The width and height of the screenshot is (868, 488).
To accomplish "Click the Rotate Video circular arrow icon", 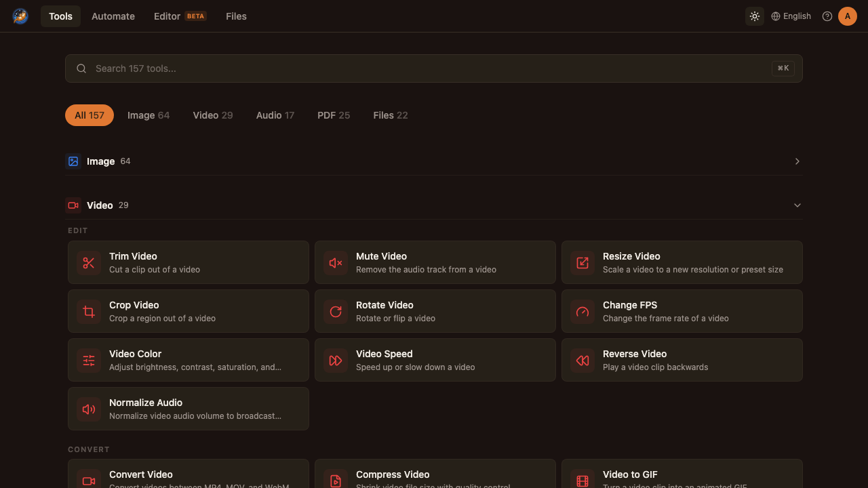I will 336,311.
